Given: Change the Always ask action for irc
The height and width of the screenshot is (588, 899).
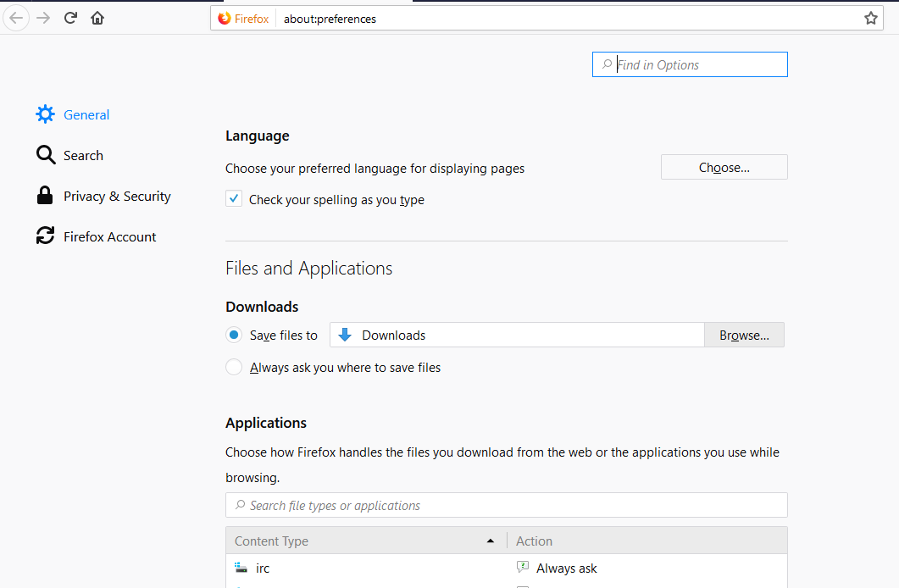Looking at the screenshot, I should [565, 568].
